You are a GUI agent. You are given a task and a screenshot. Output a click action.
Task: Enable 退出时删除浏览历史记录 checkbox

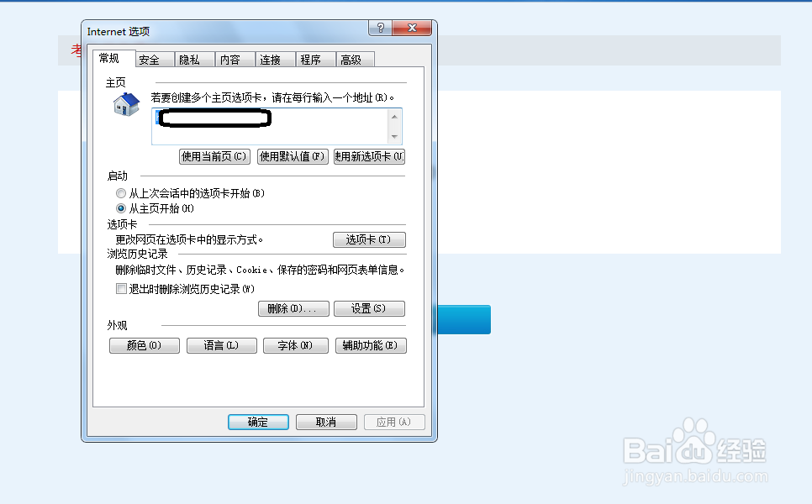(x=121, y=288)
